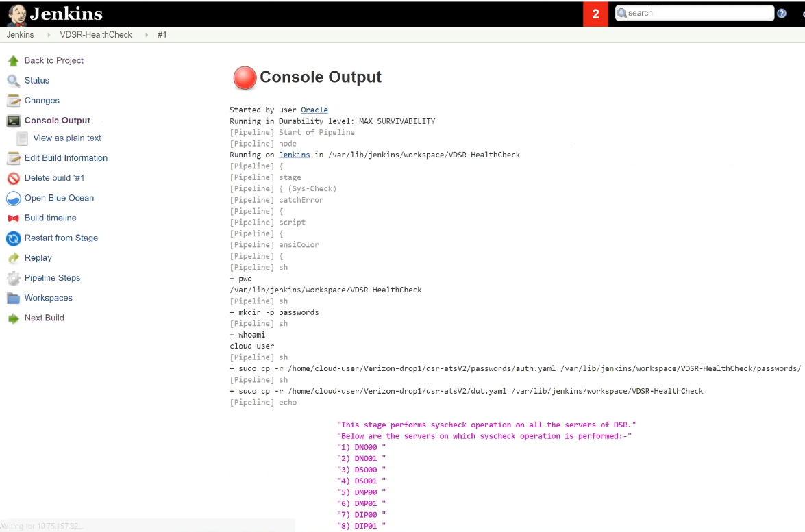The height and width of the screenshot is (532, 805).
Task: Open the Oracle user link
Action: 314,110
